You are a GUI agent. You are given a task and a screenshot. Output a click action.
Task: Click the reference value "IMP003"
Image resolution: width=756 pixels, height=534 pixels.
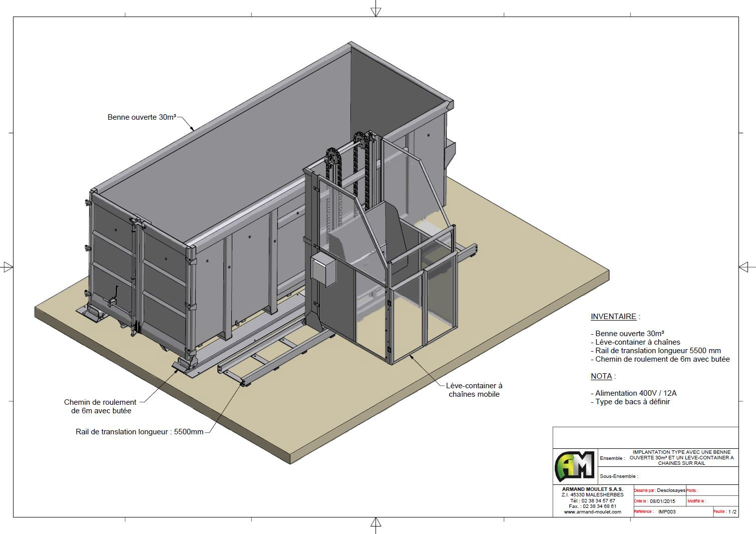[x=666, y=512]
